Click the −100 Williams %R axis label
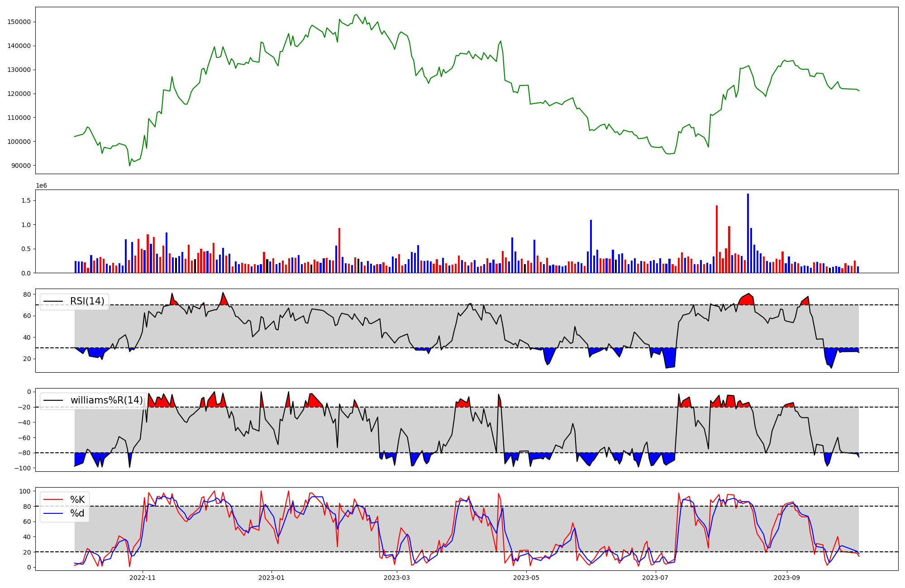The width and height of the screenshot is (905, 588). point(23,468)
